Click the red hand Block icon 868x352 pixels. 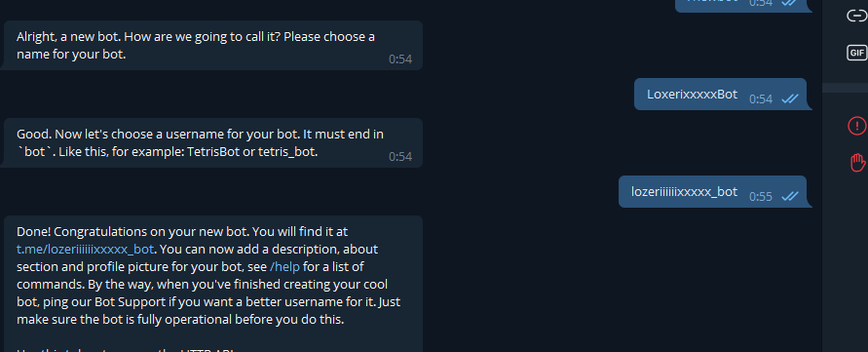857,163
